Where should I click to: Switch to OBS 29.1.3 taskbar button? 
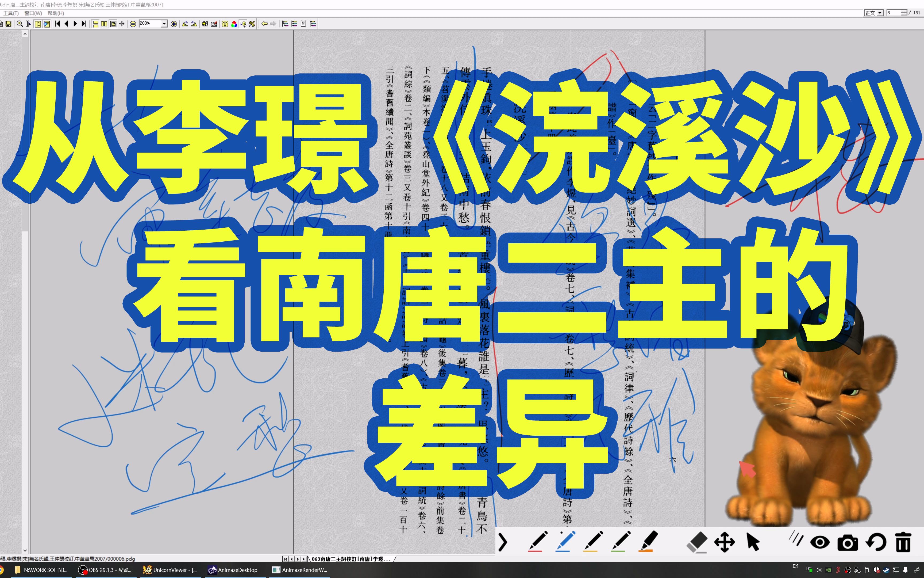pyautogui.click(x=105, y=570)
